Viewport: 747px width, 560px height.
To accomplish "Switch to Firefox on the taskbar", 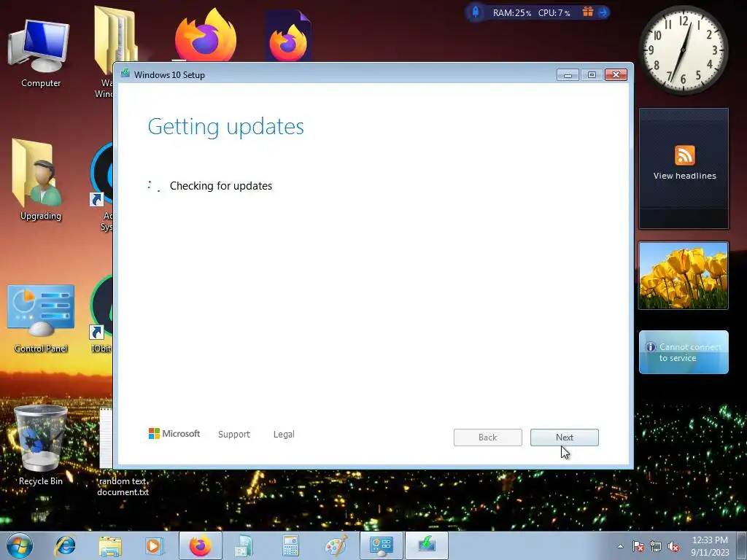I will 200,545.
